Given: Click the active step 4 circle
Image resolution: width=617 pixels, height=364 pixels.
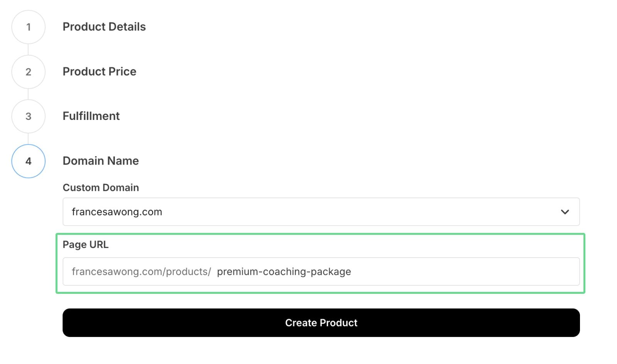Looking at the screenshot, I should click(29, 161).
